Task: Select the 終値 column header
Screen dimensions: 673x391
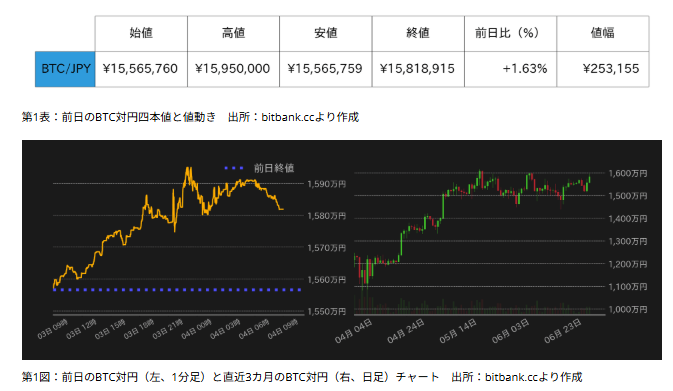Action: coord(418,33)
